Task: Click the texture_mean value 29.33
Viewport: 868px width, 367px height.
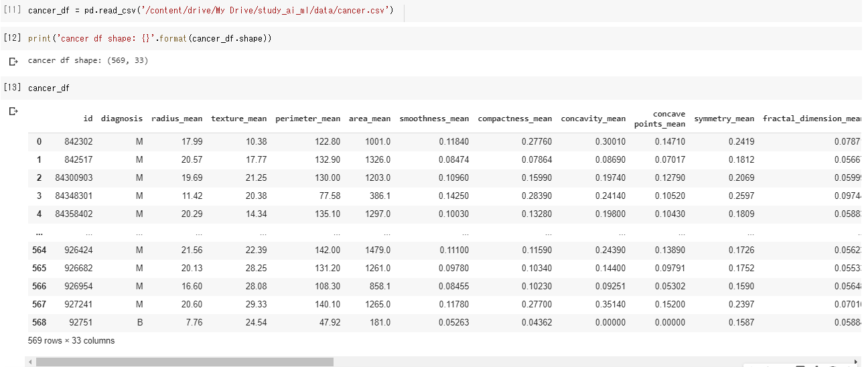Action: click(257, 305)
